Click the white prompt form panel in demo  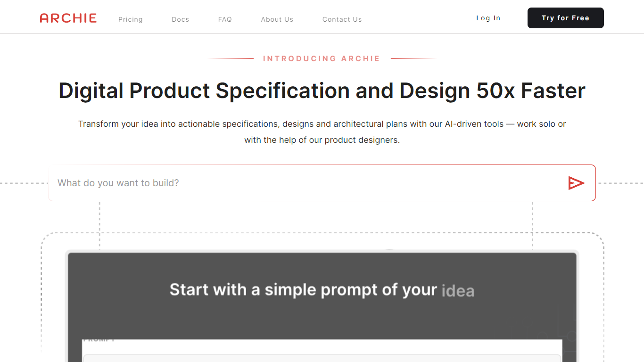tap(322, 351)
